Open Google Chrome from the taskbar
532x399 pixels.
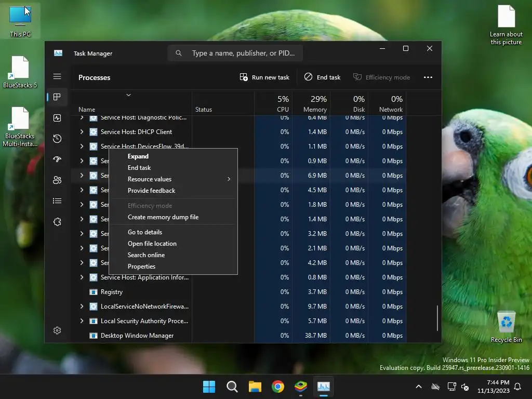[x=278, y=387]
